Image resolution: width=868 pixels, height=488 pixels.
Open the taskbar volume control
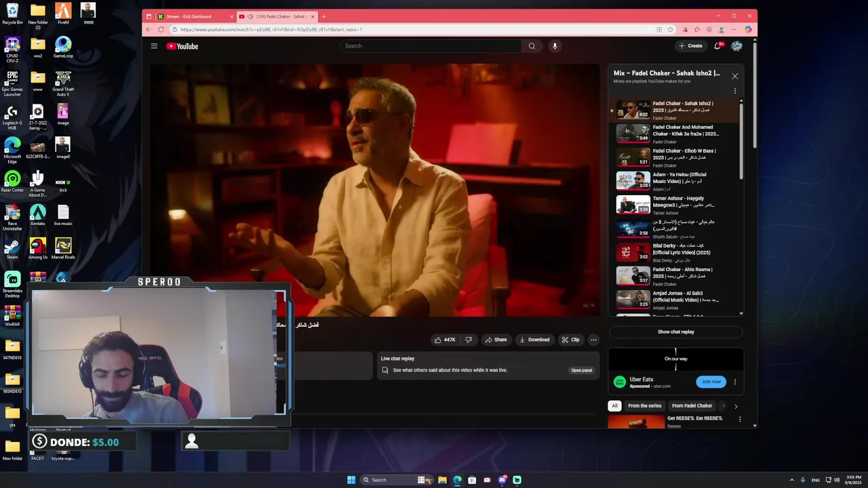837,480
